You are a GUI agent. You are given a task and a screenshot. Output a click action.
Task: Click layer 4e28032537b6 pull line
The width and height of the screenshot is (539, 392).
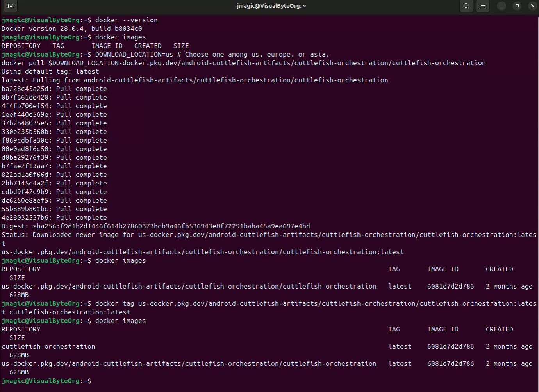tap(54, 217)
